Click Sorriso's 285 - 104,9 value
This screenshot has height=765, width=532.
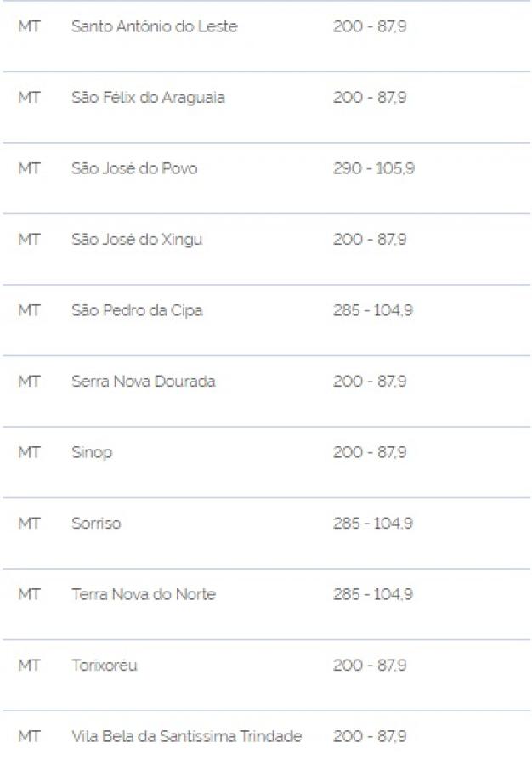coord(373,524)
